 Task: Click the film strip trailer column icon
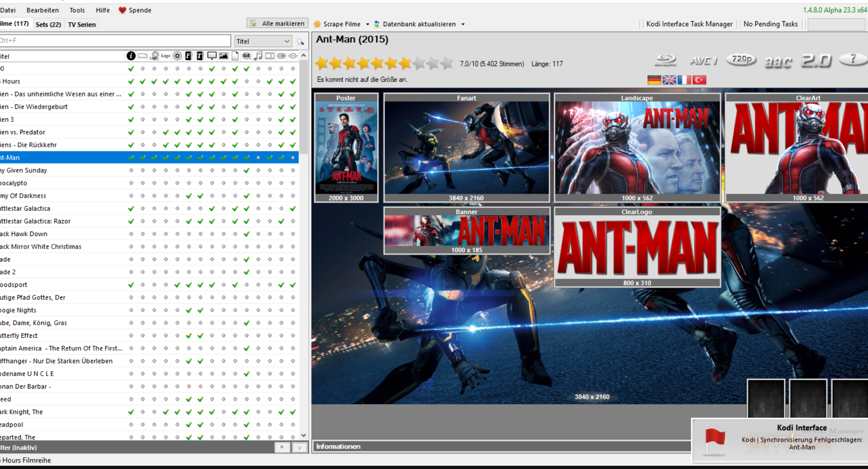click(x=270, y=56)
